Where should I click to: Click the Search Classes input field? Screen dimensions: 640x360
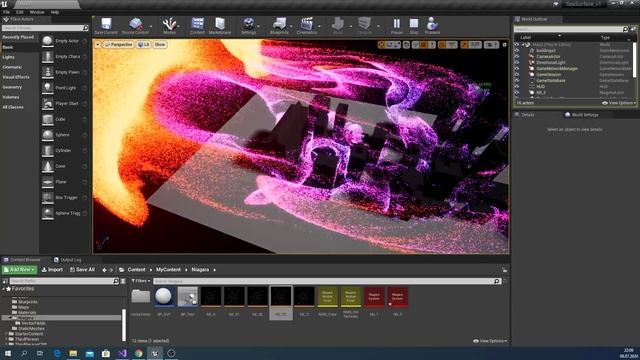45,28
